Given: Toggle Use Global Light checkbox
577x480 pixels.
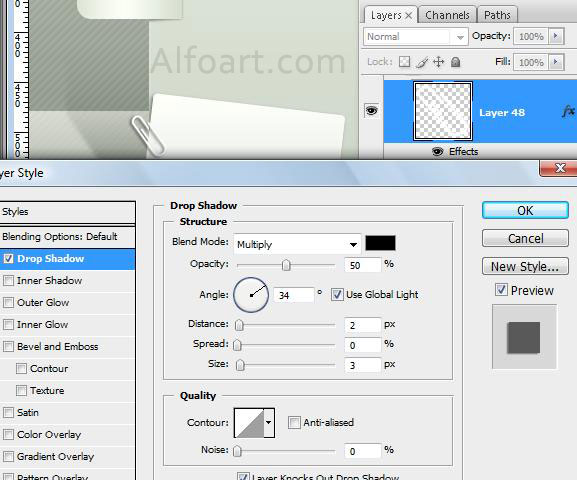Looking at the screenshot, I should 337,295.
